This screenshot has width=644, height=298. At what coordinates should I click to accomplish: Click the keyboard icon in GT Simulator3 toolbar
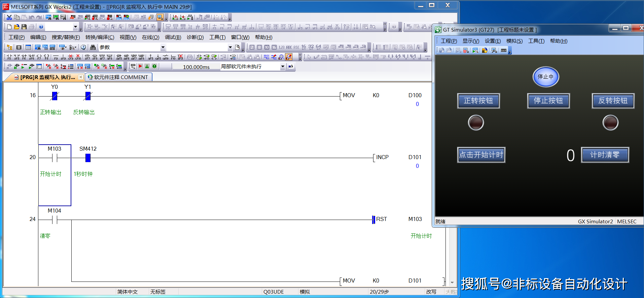pyautogui.click(x=504, y=50)
